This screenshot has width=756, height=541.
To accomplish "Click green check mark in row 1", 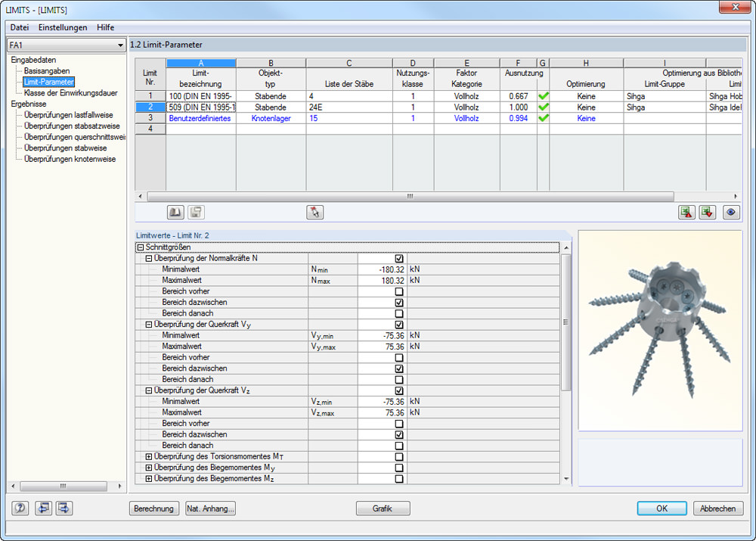I will coord(544,96).
